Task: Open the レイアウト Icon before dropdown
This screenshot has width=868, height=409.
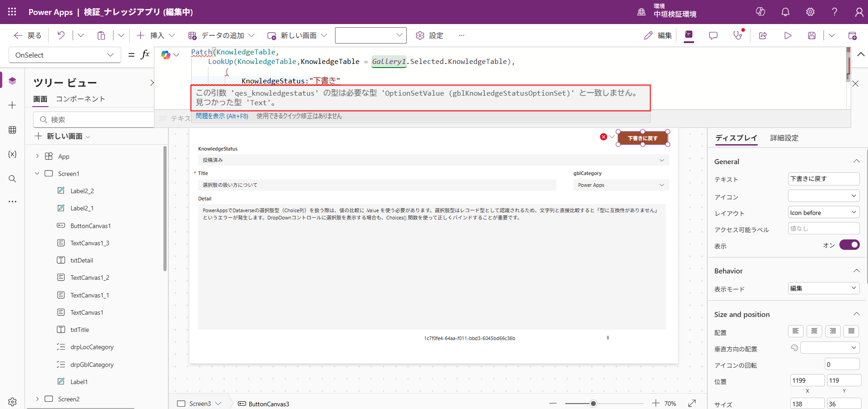Action: (823, 213)
